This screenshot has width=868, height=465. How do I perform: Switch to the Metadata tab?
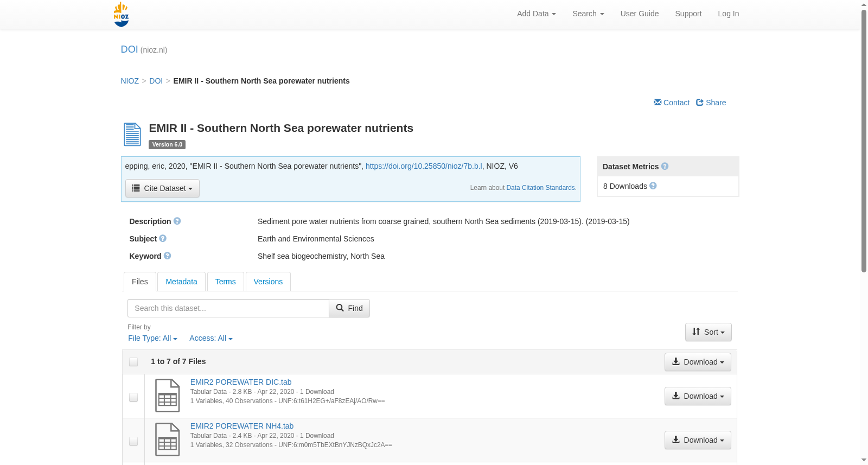(181, 282)
